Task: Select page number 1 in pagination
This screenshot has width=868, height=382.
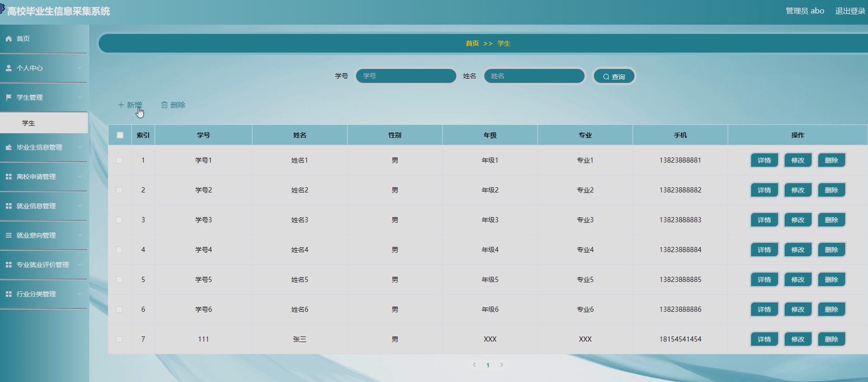Action: 488,365
